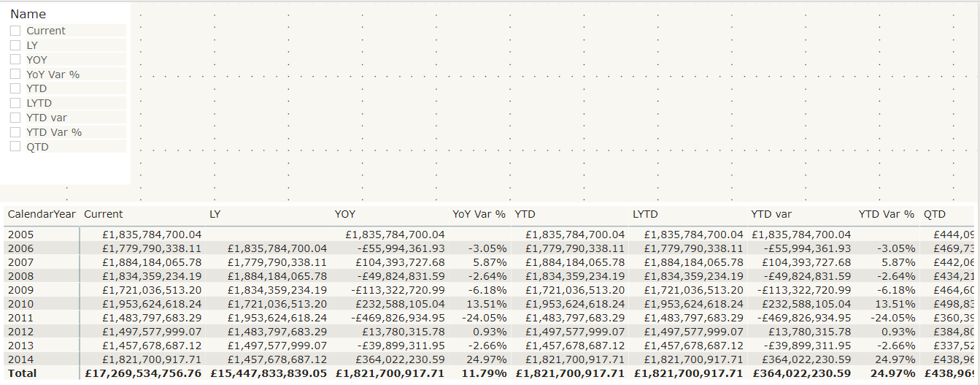Screen dimensions: 980x385
Task: Tick the YTD Var % checkbox
Action: [15, 132]
